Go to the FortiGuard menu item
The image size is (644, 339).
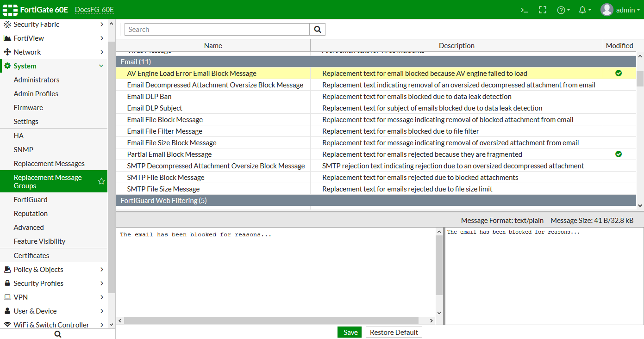tap(31, 200)
